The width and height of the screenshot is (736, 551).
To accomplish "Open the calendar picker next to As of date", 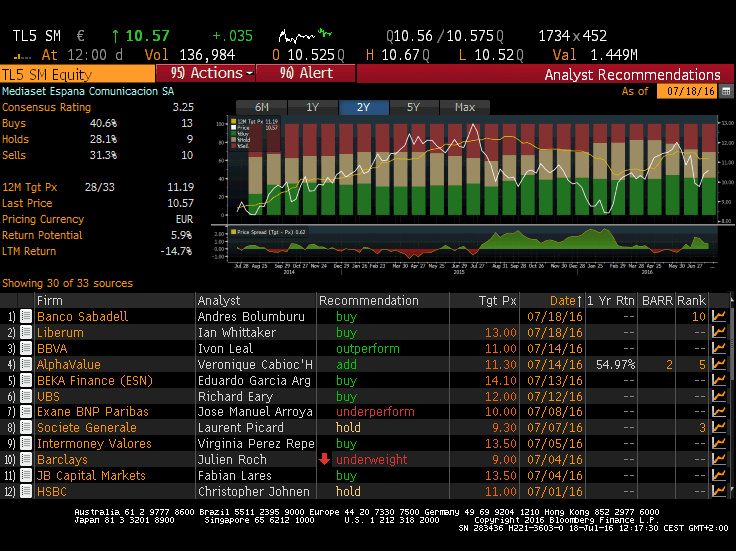I will [726, 91].
